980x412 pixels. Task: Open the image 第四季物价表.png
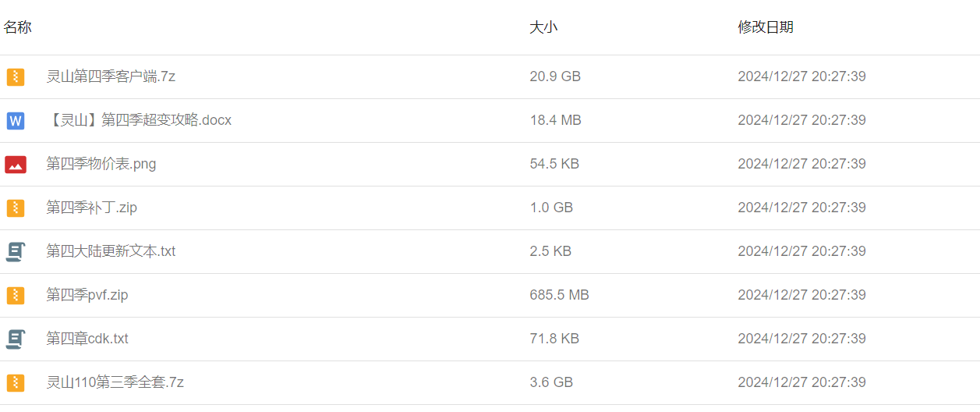(101, 164)
